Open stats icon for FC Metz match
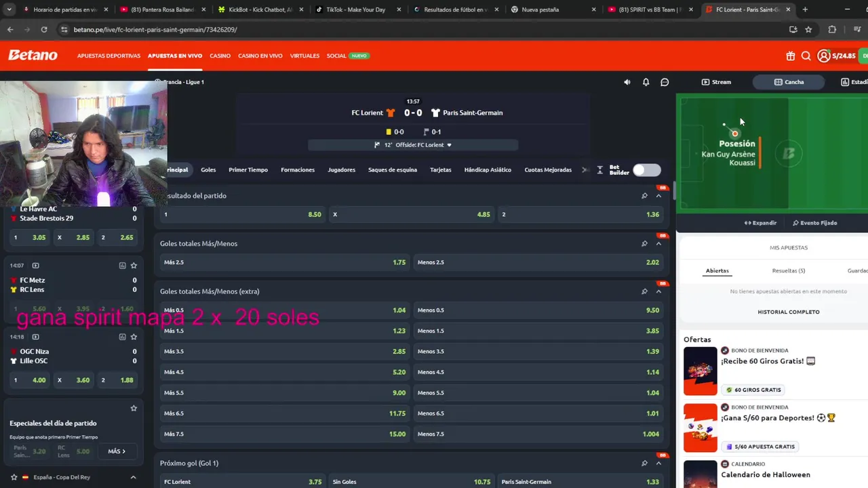 coord(122,266)
